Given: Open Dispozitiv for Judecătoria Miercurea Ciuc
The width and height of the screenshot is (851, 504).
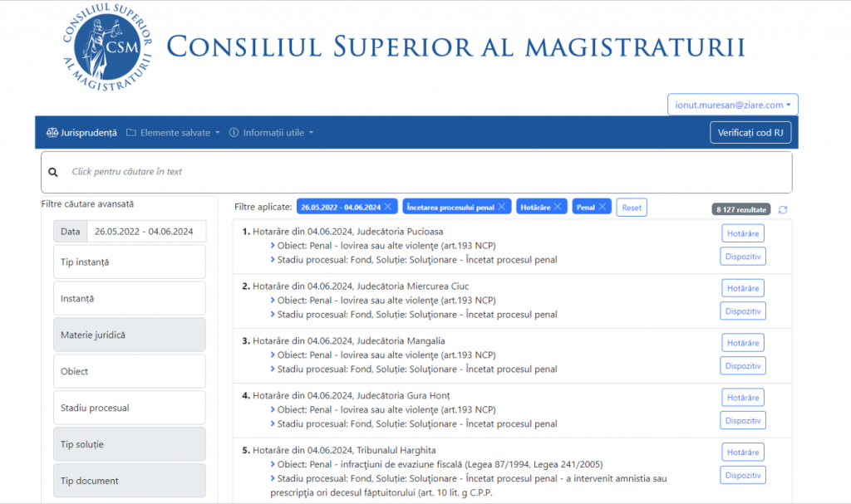Looking at the screenshot, I should 743,311.
